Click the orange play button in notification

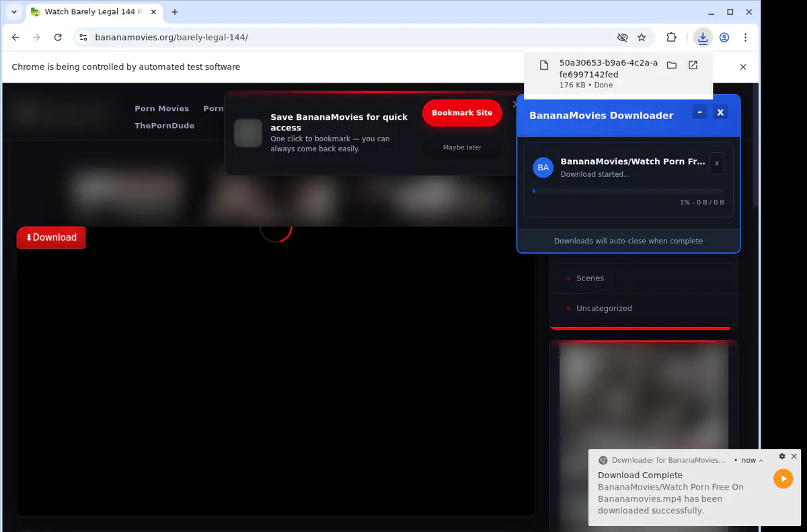coord(783,479)
